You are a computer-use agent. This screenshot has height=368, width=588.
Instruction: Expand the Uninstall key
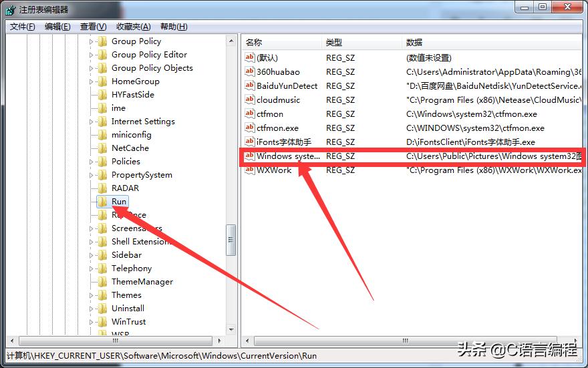click(x=91, y=309)
